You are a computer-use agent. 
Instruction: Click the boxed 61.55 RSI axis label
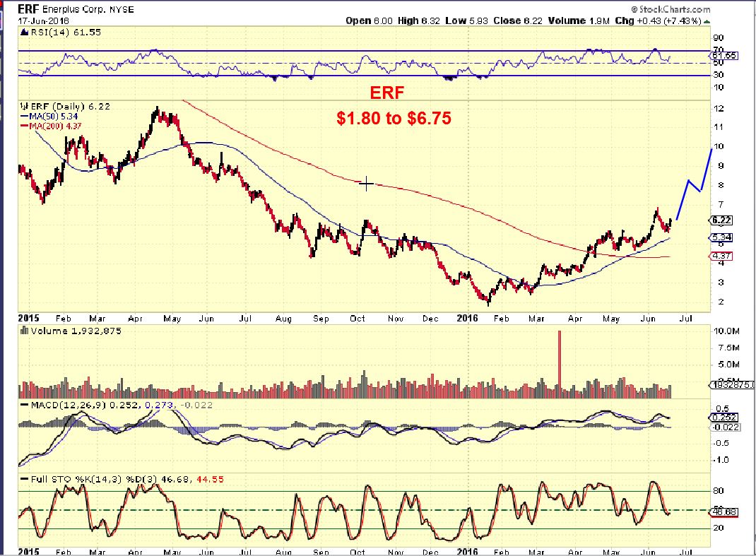[x=724, y=55]
